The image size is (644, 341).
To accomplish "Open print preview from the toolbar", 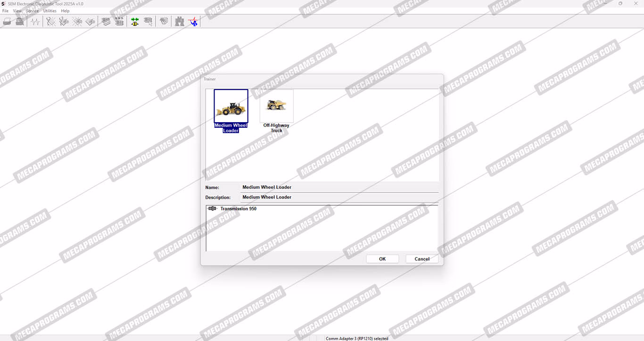I will (x=20, y=22).
